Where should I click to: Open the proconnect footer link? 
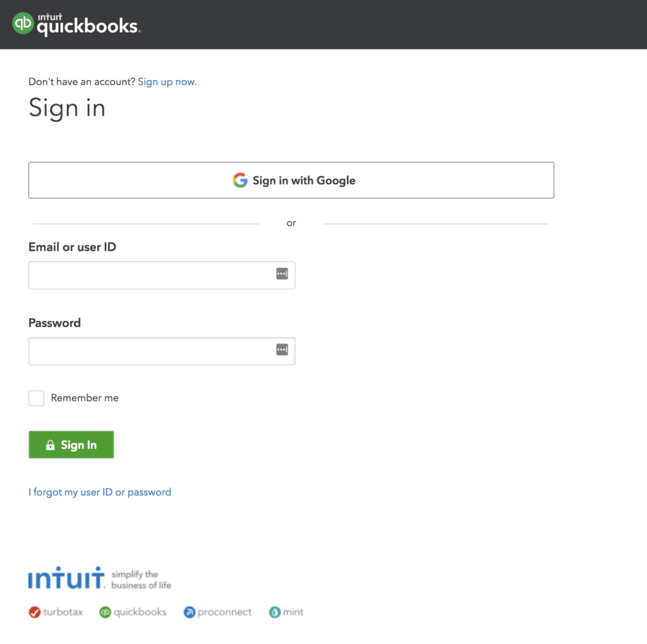pyautogui.click(x=217, y=611)
